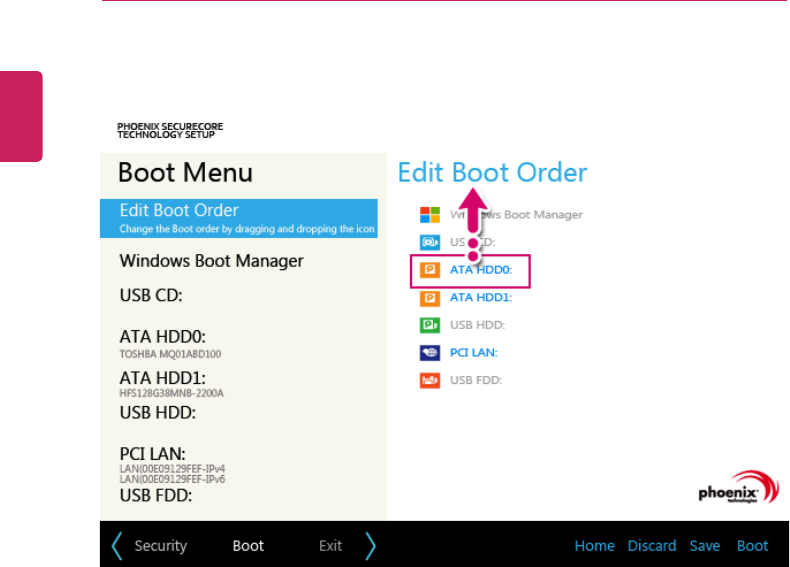Click ATA HDD1: label in boot order
The image size is (790, 567).
(x=481, y=298)
